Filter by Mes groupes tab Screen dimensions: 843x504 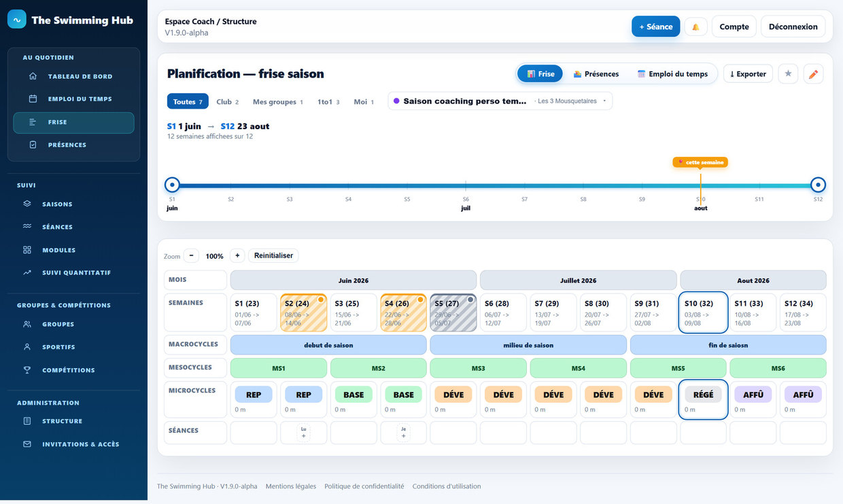(278, 102)
